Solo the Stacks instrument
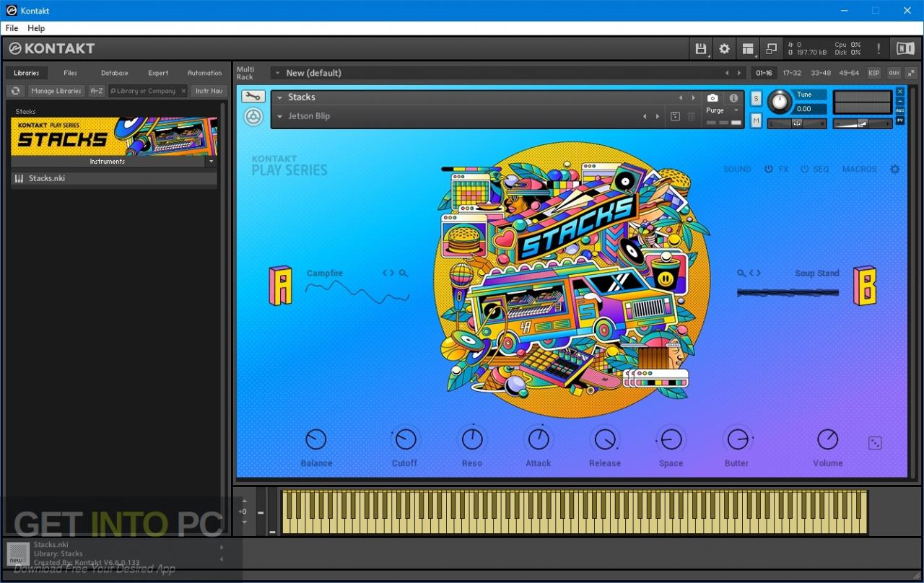The height and width of the screenshot is (583, 924). click(756, 98)
